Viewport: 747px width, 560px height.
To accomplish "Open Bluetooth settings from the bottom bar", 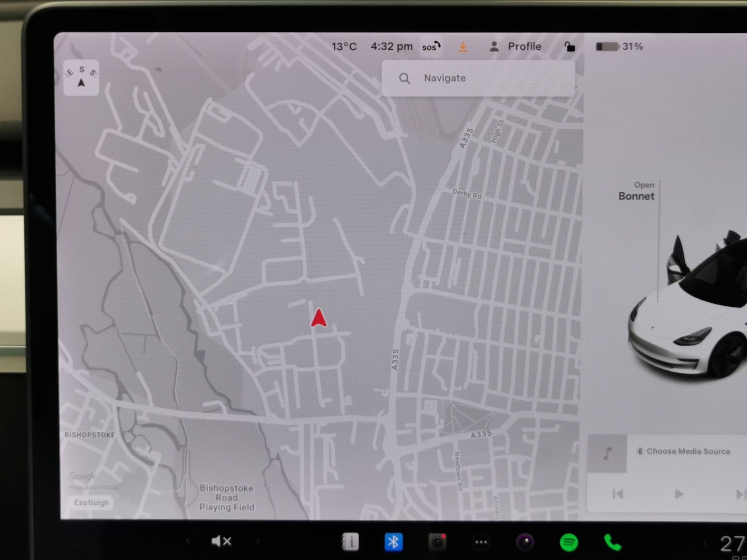I will click(393, 542).
